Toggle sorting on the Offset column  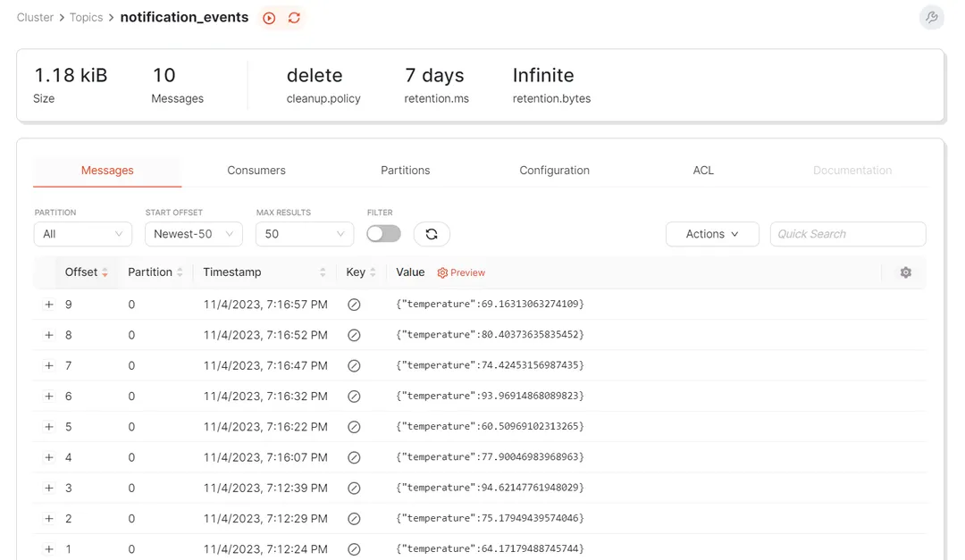[x=105, y=272]
